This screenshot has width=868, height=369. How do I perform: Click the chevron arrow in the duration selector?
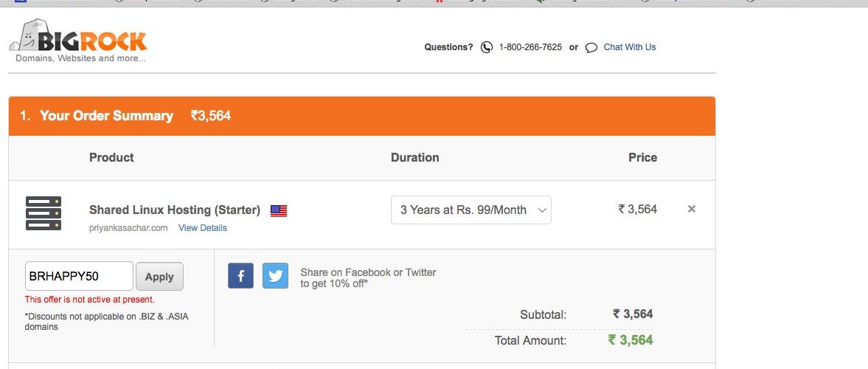click(x=542, y=210)
